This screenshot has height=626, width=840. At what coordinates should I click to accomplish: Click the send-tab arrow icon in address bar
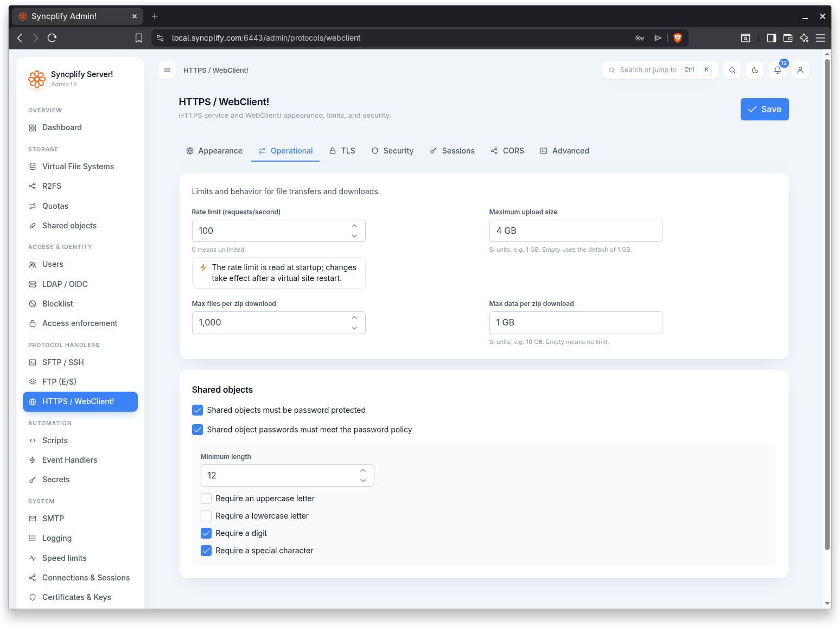click(x=658, y=38)
